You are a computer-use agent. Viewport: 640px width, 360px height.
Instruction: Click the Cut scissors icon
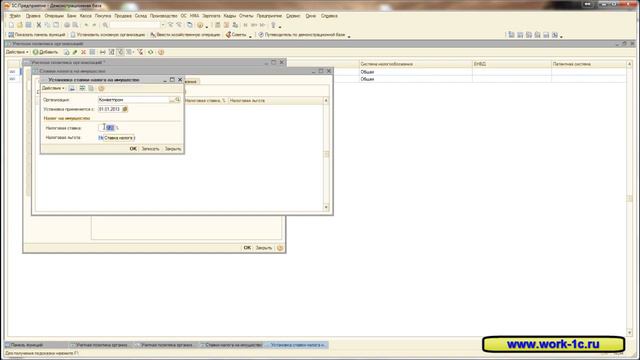coord(39,25)
